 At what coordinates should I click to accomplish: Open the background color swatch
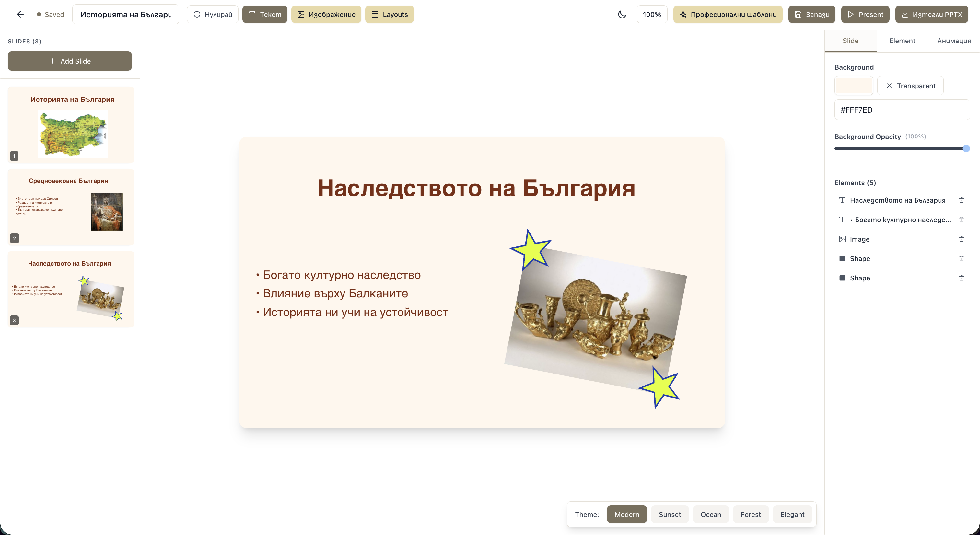click(853, 86)
